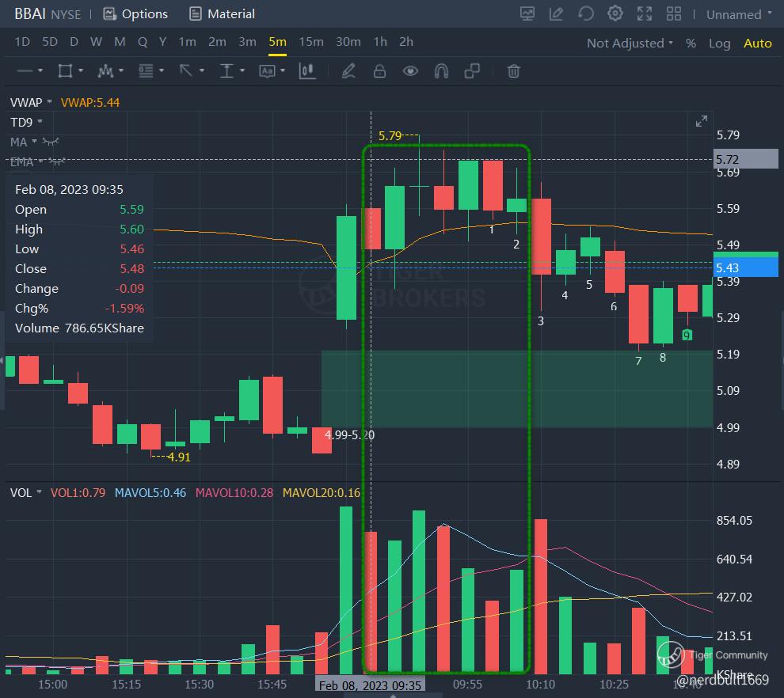Select the wave pattern drawing tool

pos(105,71)
